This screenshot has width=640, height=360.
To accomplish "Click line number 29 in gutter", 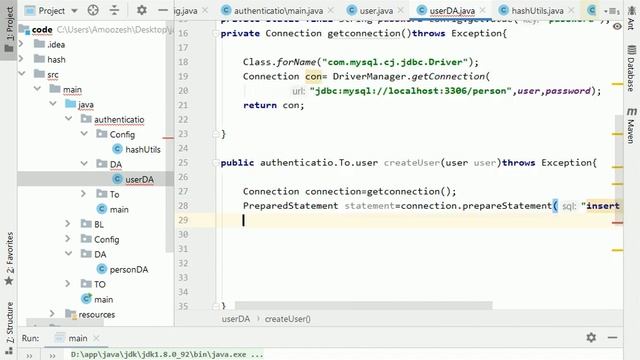I will (x=183, y=220).
